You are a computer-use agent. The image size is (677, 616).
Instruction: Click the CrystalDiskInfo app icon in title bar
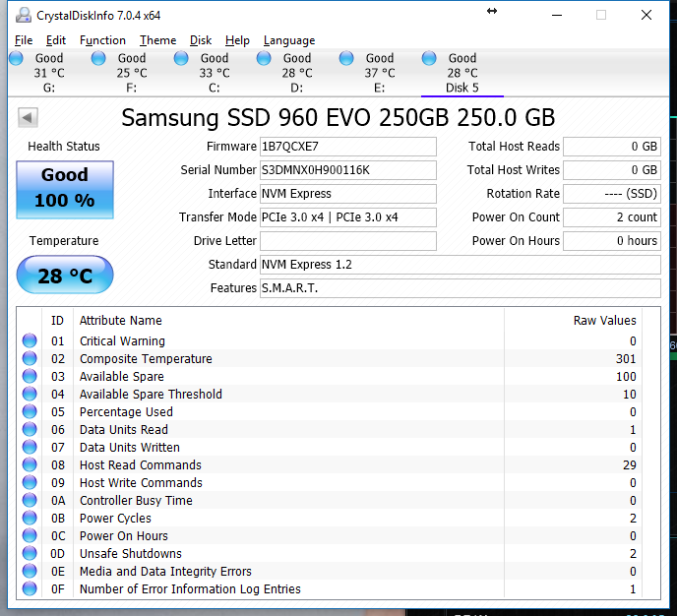pyautogui.click(x=22, y=16)
